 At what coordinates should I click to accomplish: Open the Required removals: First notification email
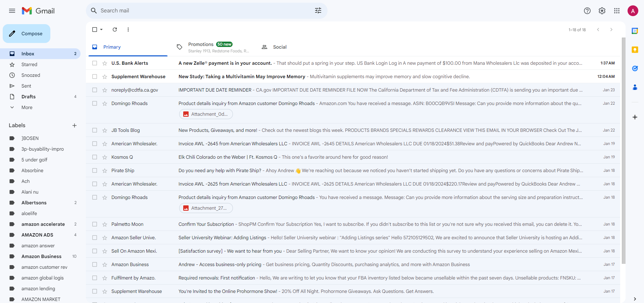353,278
